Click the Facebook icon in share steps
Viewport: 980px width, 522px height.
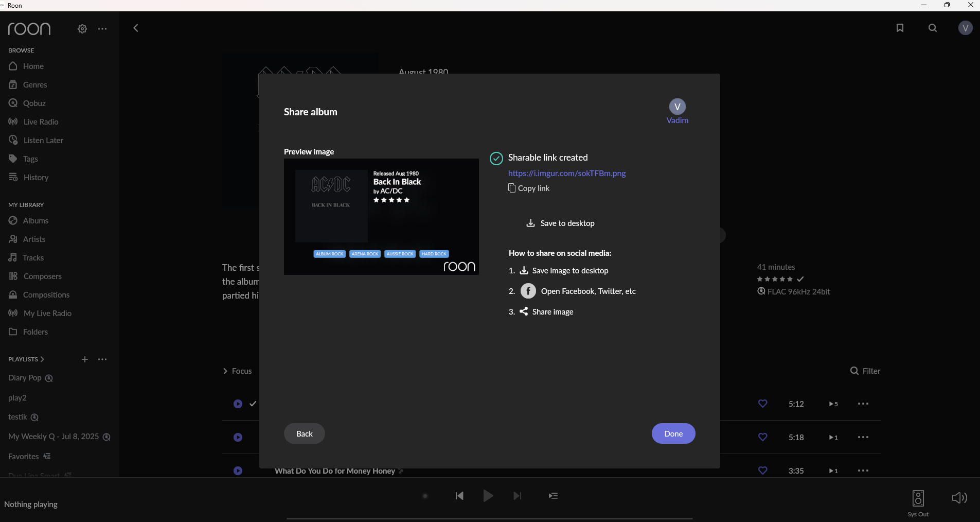(528, 291)
